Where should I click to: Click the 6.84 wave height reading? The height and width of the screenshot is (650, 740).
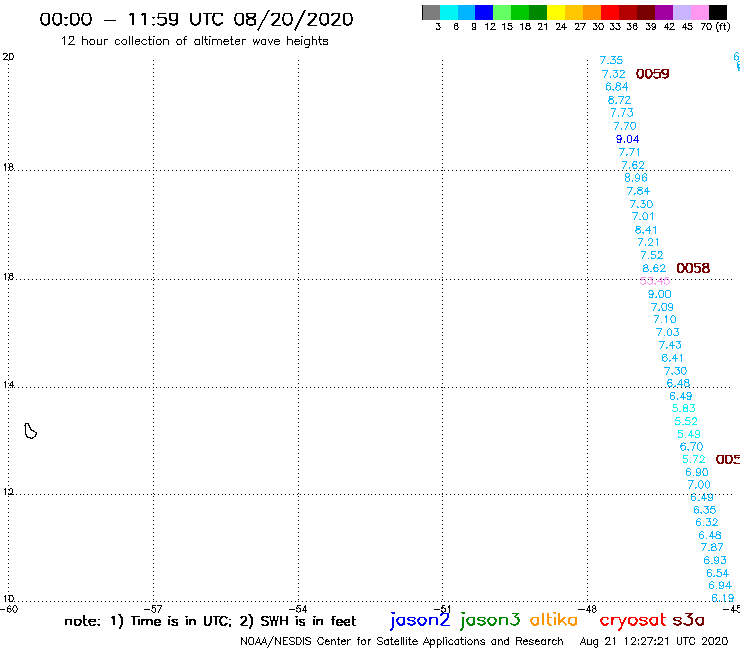(x=616, y=87)
